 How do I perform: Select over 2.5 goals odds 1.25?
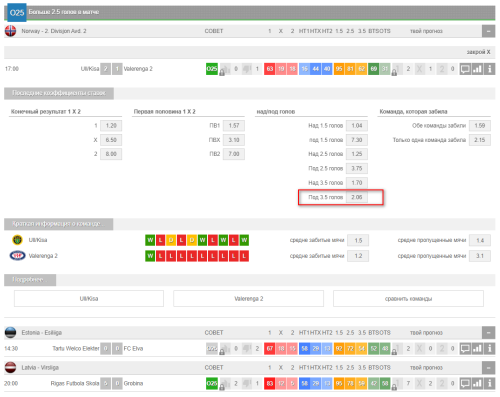click(357, 154)
